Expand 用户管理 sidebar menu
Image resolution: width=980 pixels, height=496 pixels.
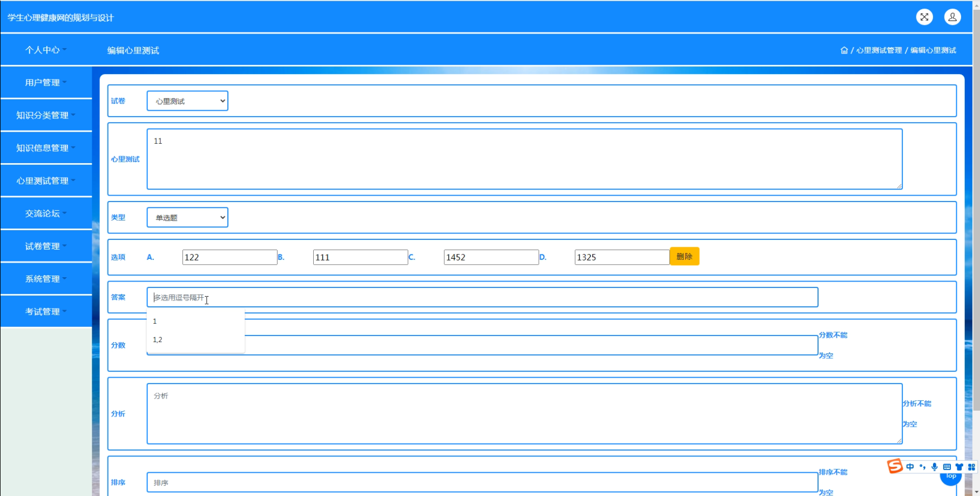pos(46,83)
